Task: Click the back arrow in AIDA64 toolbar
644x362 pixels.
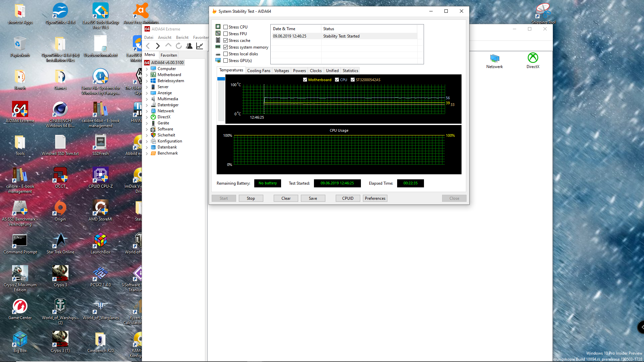Action: [x=148, y=46]
